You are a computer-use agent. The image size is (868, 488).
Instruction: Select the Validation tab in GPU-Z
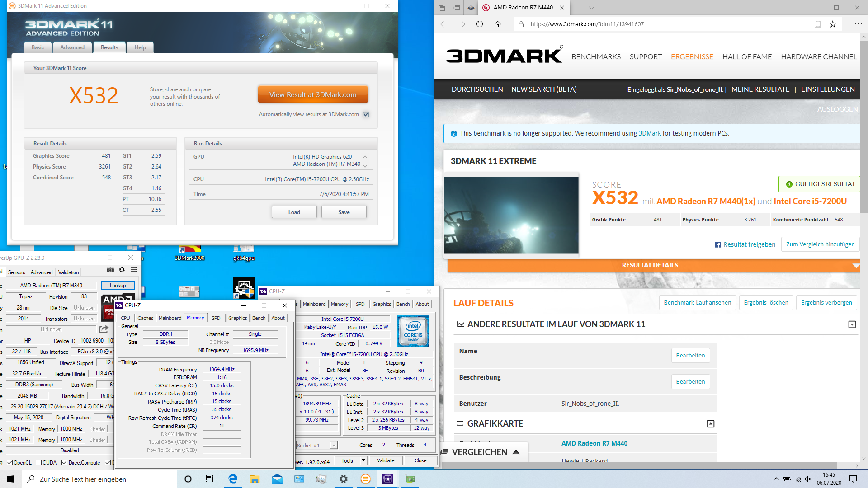(x=68, y=272)
